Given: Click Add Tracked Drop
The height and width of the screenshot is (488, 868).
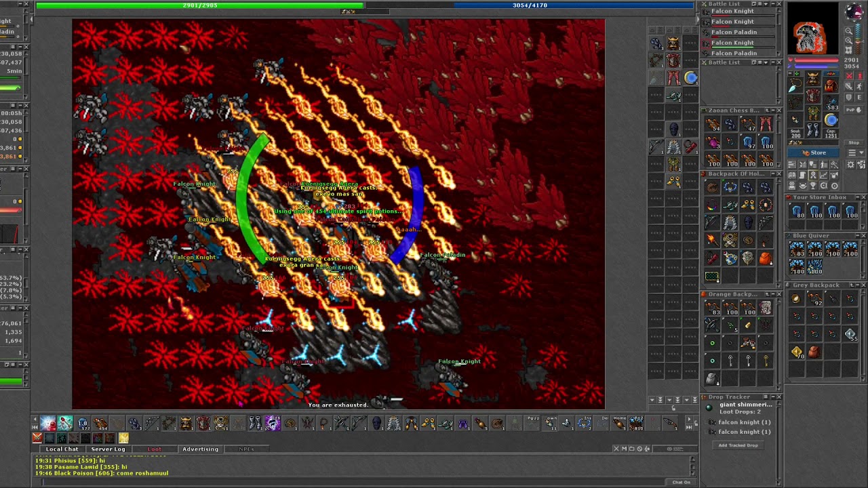Looking at the screenshot, I should 738,445.
